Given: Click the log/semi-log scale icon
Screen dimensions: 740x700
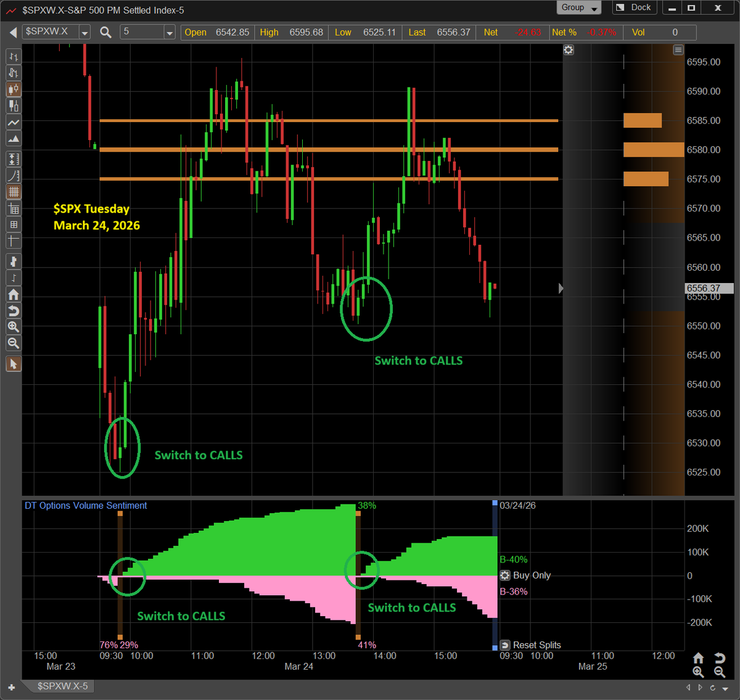Looking at the screenshot, I should click(14, 176).
